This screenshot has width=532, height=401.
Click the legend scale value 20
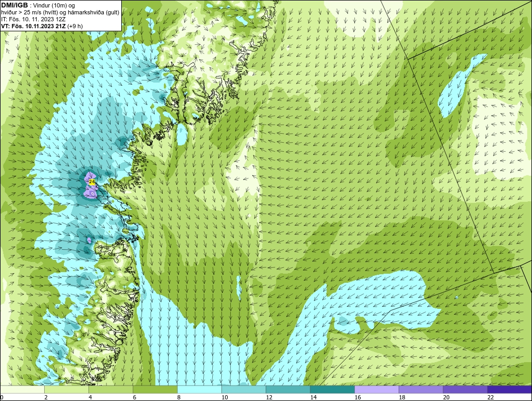(x=446, y=398)
